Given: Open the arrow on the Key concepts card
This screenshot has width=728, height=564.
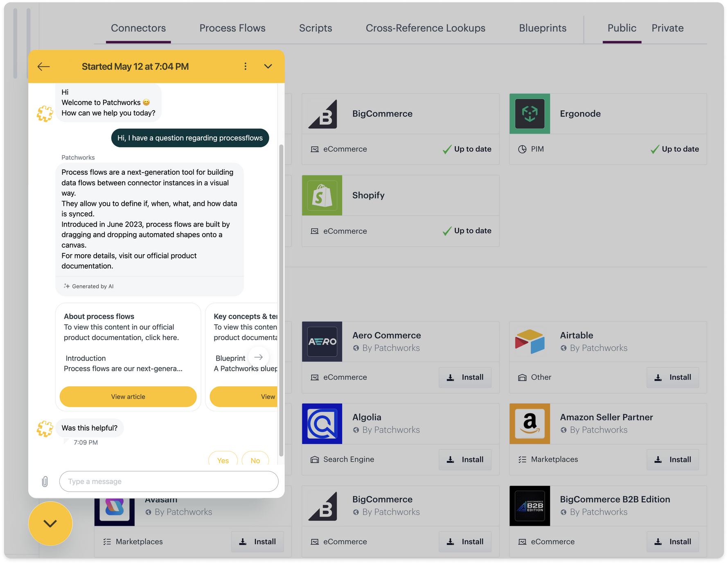Looking at the screenshot, I should 259,357.
